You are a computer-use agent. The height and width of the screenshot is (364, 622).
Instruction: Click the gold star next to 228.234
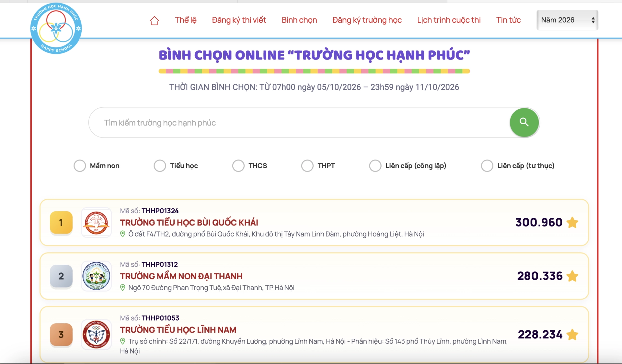click(x=572, y=335)
